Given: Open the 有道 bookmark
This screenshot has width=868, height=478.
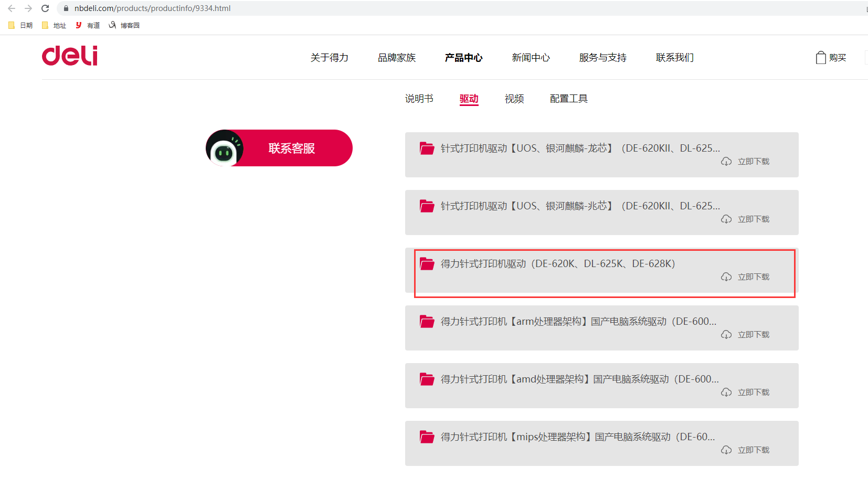Looking at the screenshot, I should pyautogui.click(x=88, y=25).
